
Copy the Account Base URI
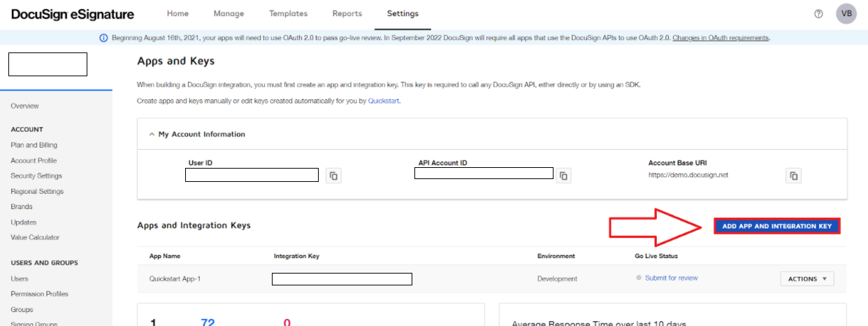(x=793, y=176)
